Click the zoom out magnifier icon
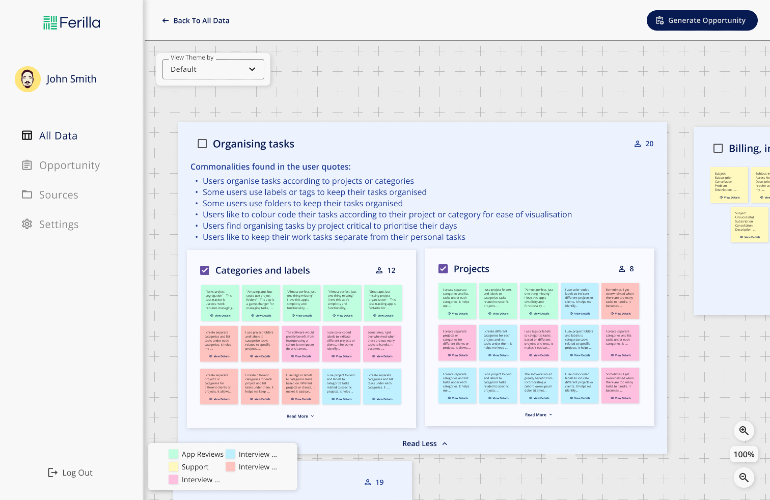Viewport: 770px width, 500px height. coord(743,477)
